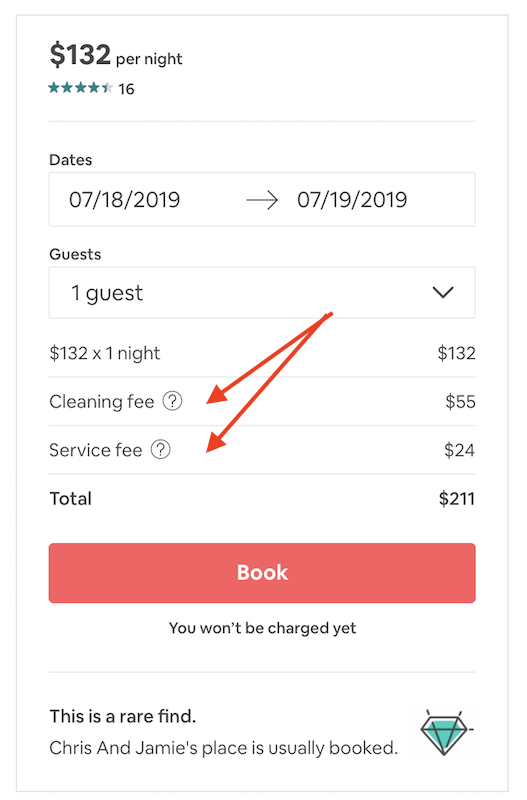Image resolution: width=527 pixels, height=800 pixels.
Task: Click the check-in date 07/18/2019
Action: pyautogui.click(x=124, y=199)
